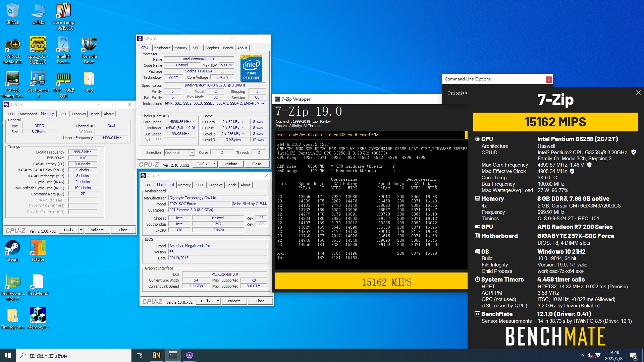Click the input language indicator
This screenshot has height=362, width=644.
coord(598,355)
